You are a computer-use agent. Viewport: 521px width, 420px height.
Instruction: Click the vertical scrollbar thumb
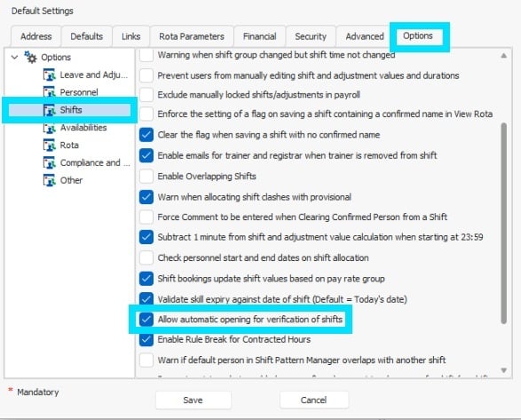pyautogui.click(x=504, y=223)
